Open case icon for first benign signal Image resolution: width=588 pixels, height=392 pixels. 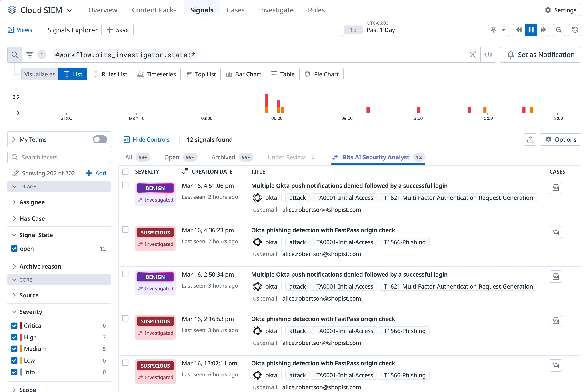556,188
